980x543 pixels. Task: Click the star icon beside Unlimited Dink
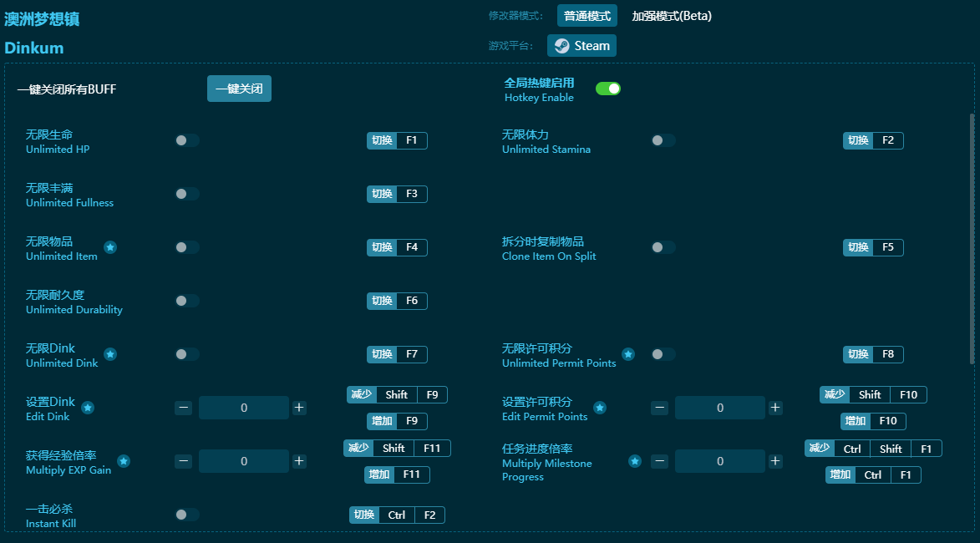coord(110,354)
